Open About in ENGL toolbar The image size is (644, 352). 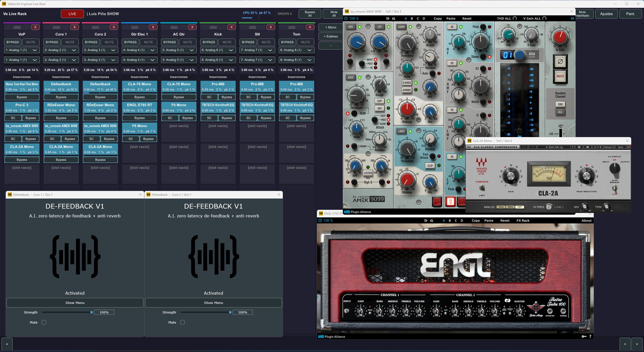(x=586, y=220)
